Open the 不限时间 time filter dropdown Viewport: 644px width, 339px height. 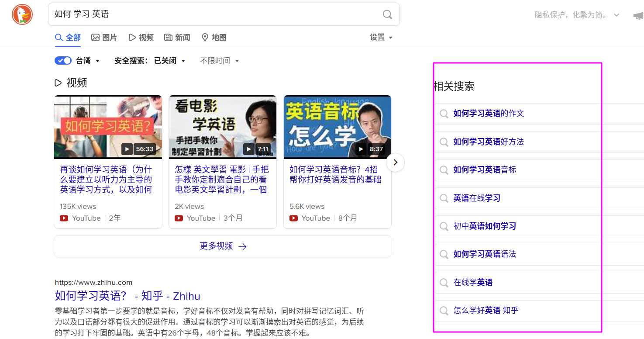click(220, 61)
